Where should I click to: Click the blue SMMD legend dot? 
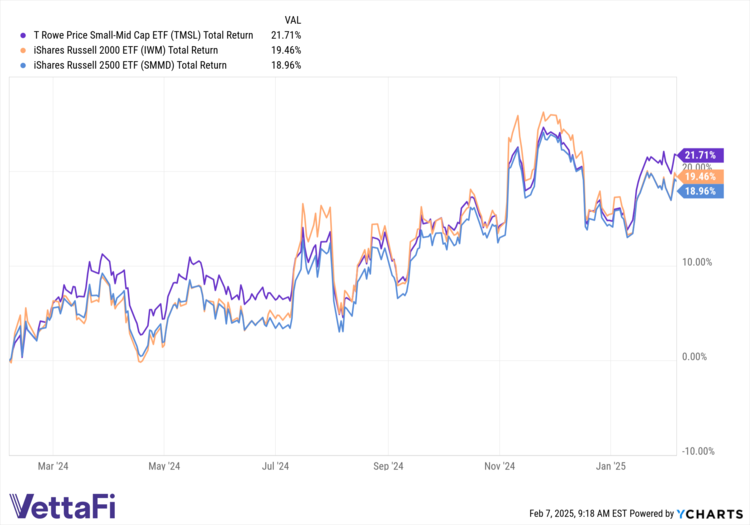(10, 65)
